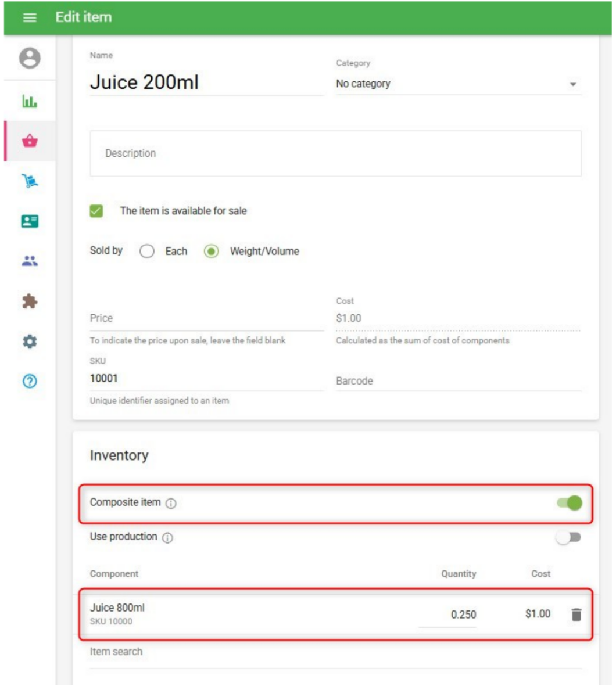Open the reports bar chart icon

point(30,101)
